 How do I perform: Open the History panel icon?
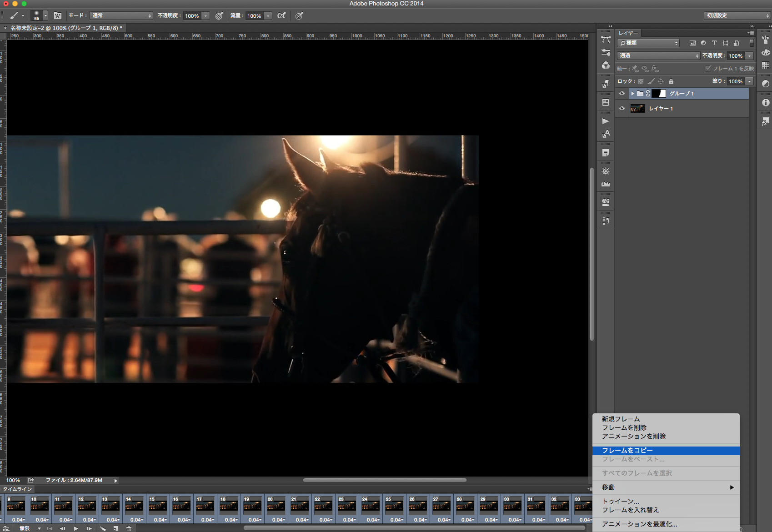point(606,221)
